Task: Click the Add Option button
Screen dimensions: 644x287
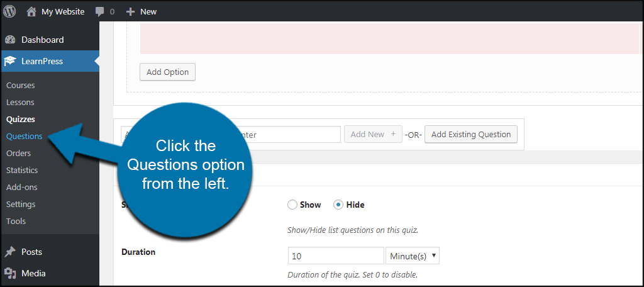Action: (167, 72)
